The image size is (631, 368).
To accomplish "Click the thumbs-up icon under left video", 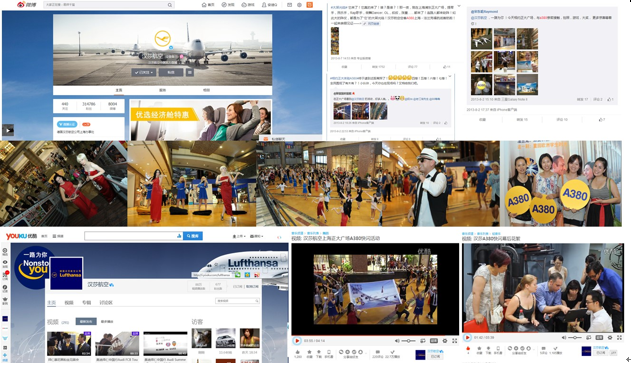I will 298,352.
